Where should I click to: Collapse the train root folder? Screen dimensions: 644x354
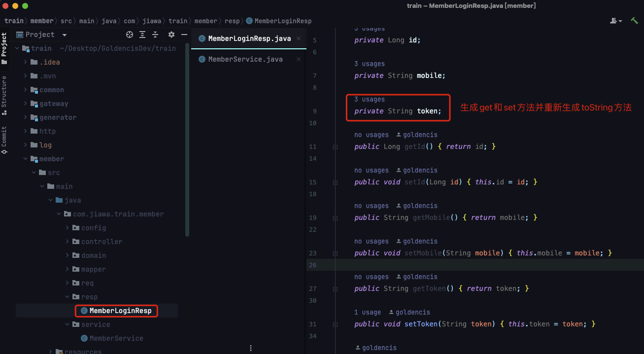coord(18,48)
